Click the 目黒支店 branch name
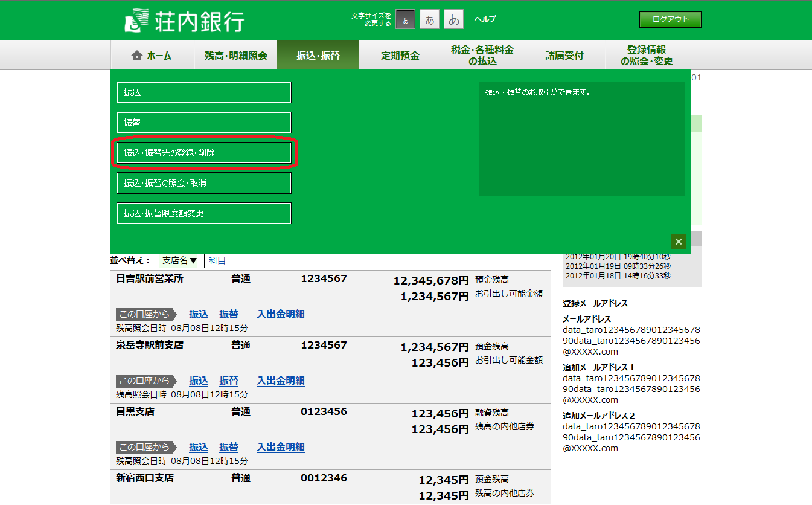This screenshot has height=505, width=812. (135, 411)
